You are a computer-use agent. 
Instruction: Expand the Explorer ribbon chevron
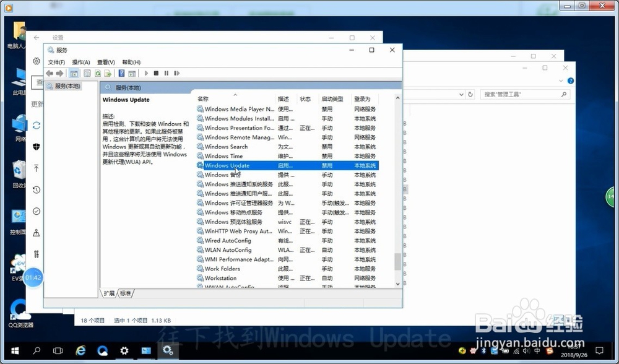tap(561, 81)
